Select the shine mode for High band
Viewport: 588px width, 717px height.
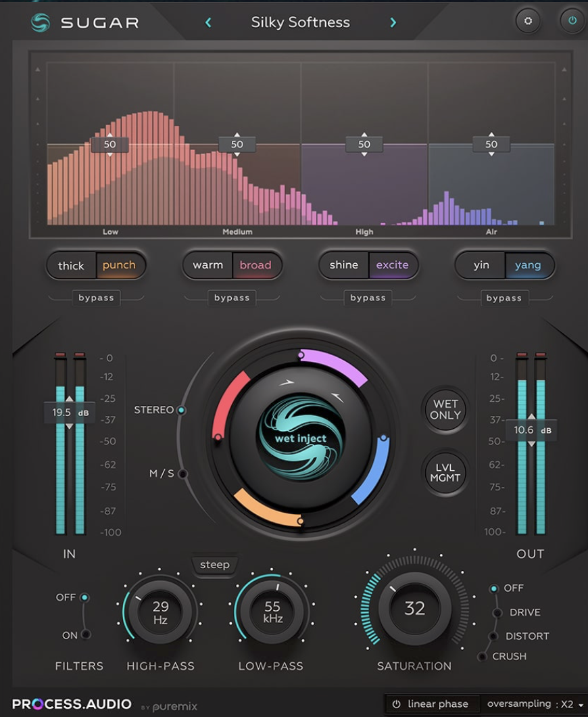pos(343,265)
